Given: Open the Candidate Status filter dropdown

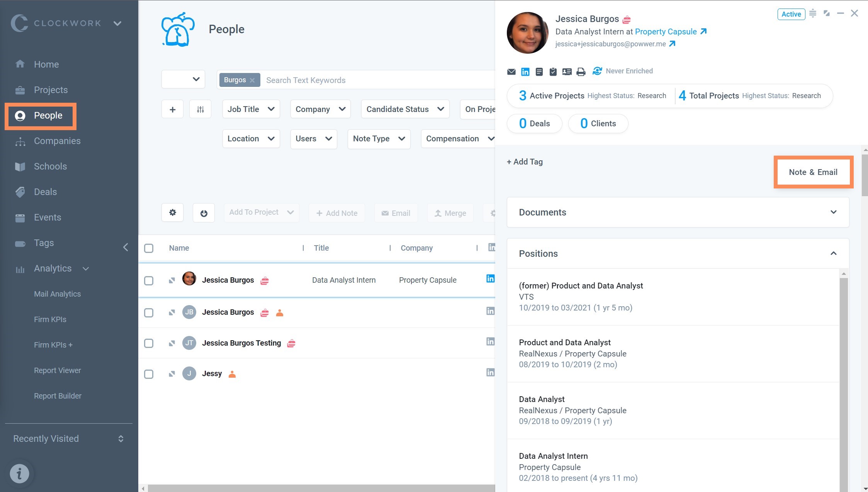Looking at the screenshot, I should click(x=404, y=109).
